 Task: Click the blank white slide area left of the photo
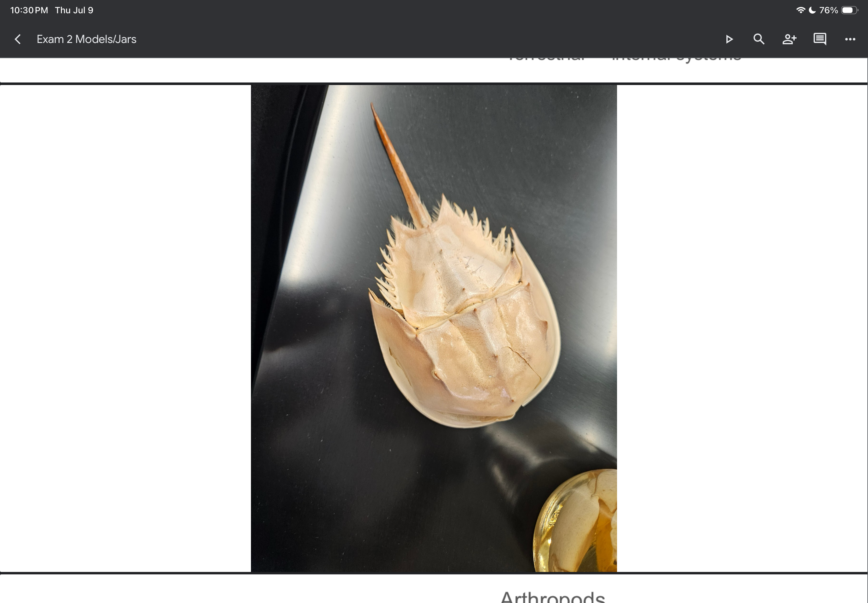(x=125, y=328)
